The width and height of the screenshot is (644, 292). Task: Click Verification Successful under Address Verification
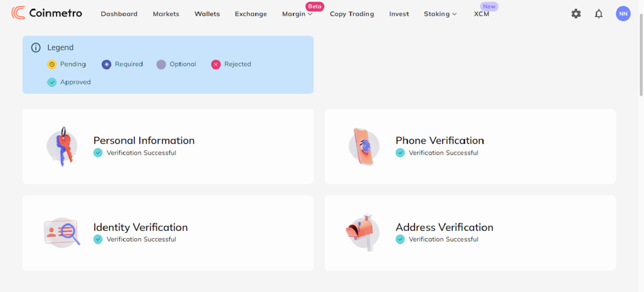(x=443, y=239)
